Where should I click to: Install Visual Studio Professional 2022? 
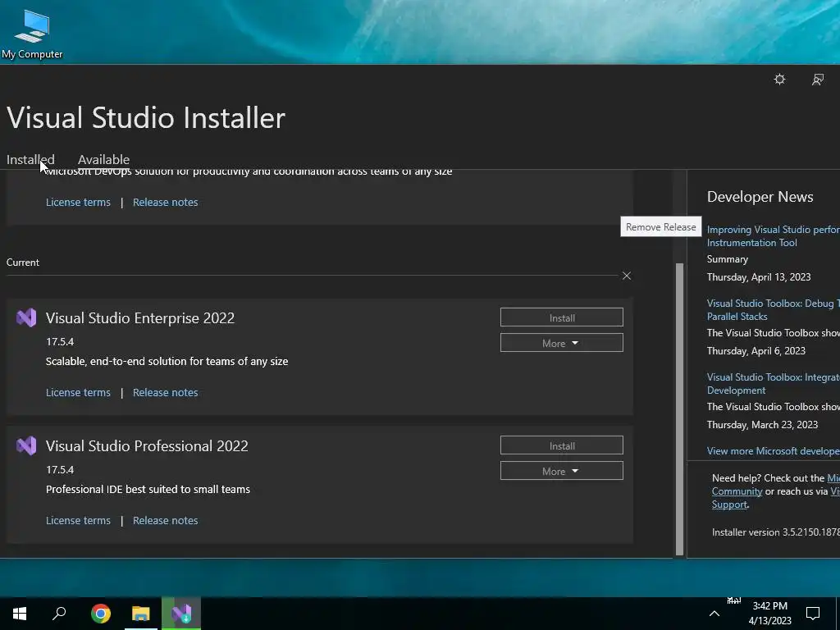click(561, 445)
